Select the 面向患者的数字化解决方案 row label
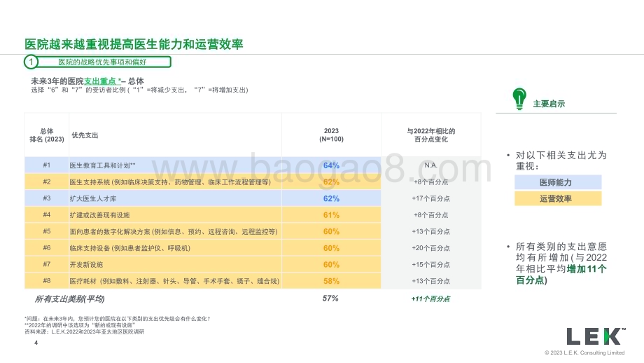Viewport: 644px width, 363px height. click(x=174, y=231)
